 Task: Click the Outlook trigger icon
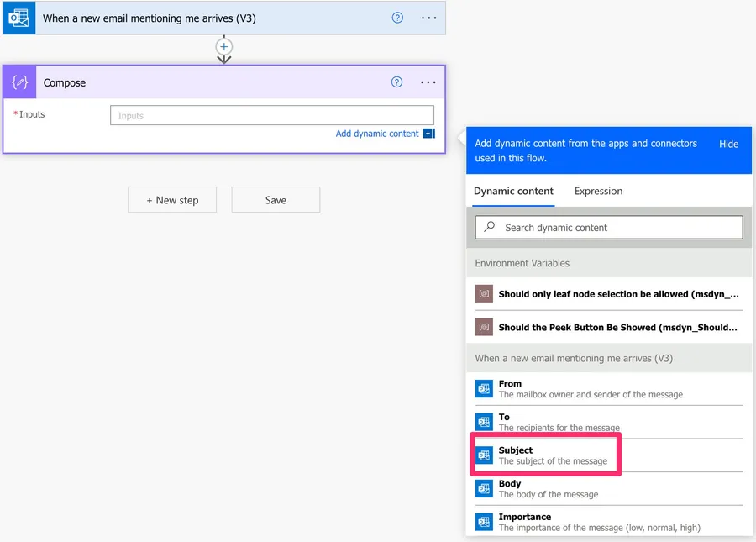(x=19, y=18)
